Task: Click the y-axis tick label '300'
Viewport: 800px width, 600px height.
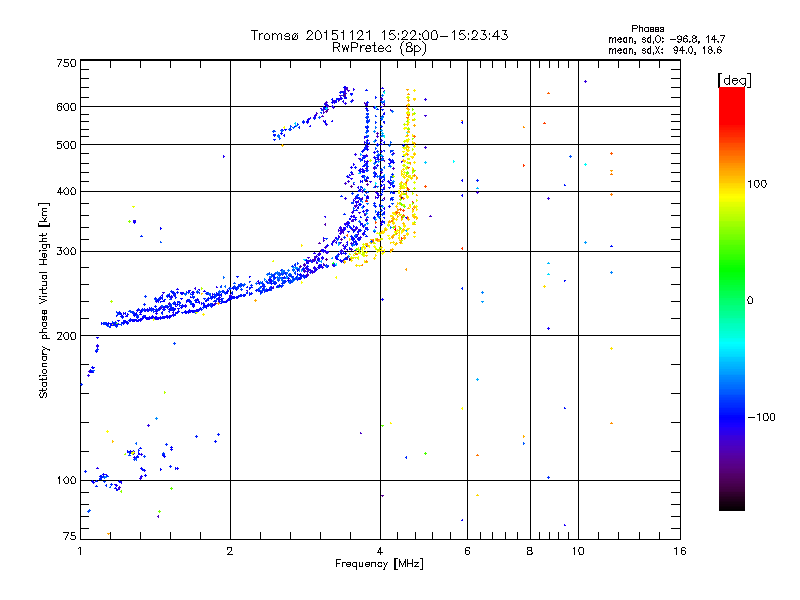Action: 66,251
